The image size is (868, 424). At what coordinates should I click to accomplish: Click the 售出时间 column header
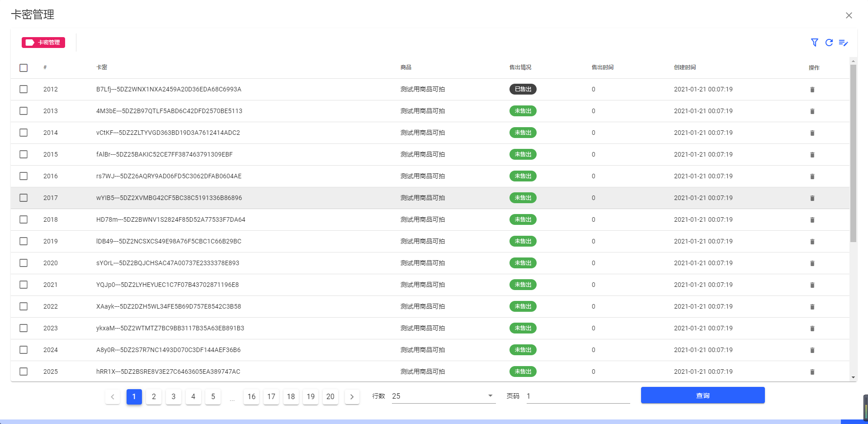pos(603,67)
